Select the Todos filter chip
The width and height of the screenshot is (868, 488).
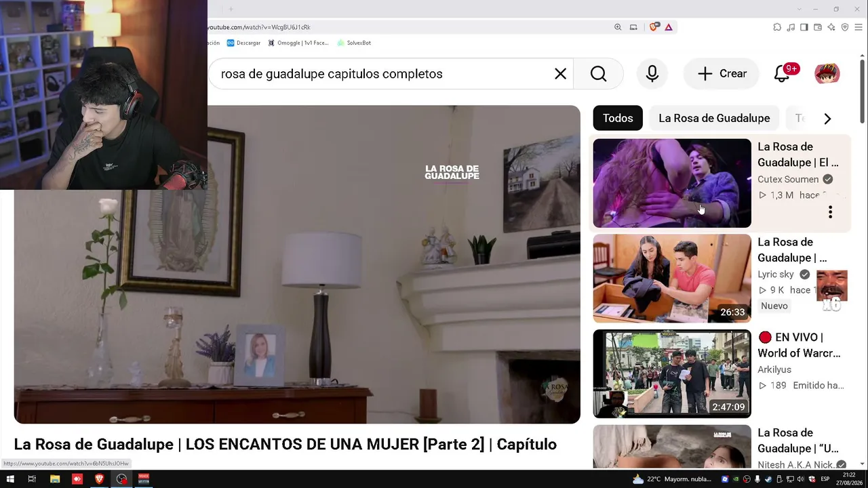[618, 118]
